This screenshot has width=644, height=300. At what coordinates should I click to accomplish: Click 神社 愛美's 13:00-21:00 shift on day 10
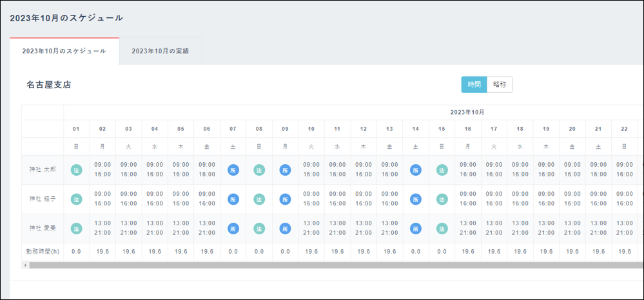pyautogui.click(x=311, y=228)
